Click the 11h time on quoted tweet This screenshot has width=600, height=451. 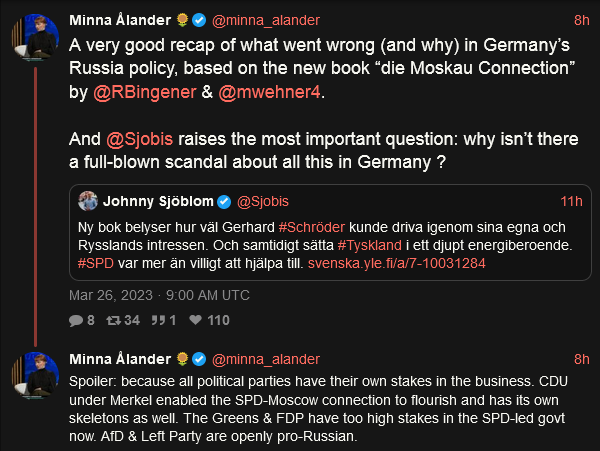point(571,201)
